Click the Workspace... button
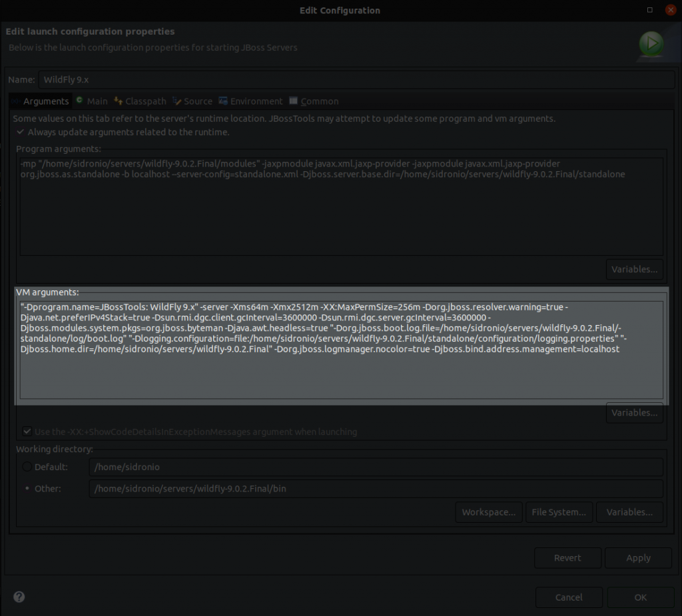This screenshot has width=682, height=616. click(x=488, y=512)
